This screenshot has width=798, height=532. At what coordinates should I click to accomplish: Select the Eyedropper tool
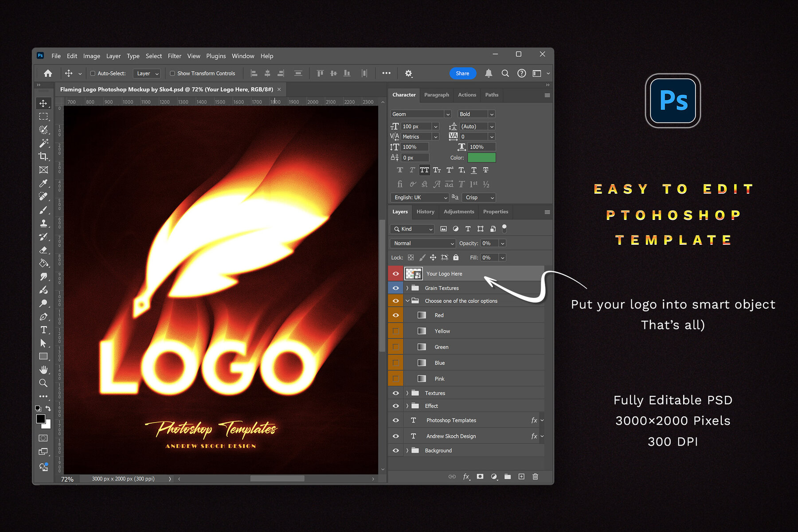click(x=43, y=183)
